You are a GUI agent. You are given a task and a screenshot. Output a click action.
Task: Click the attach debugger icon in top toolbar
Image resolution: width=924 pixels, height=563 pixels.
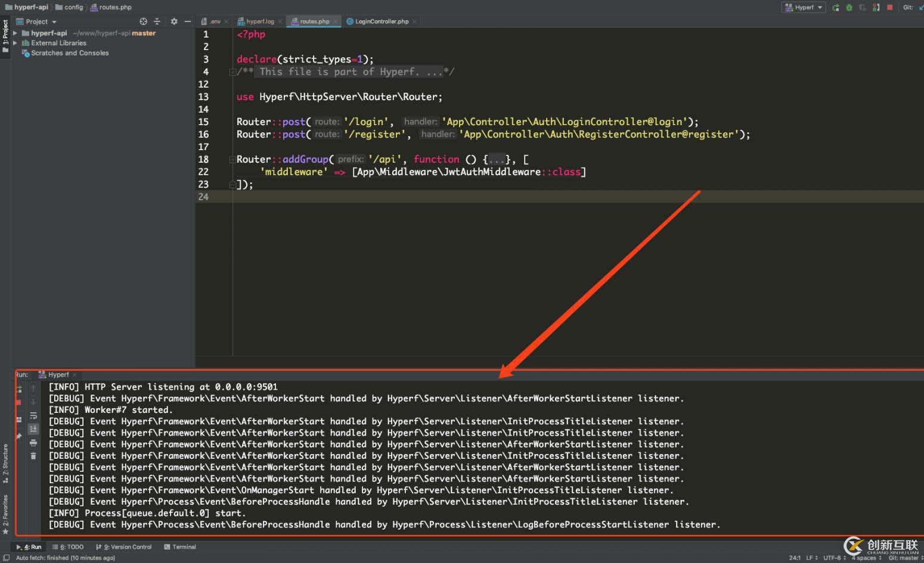point(876,7)
